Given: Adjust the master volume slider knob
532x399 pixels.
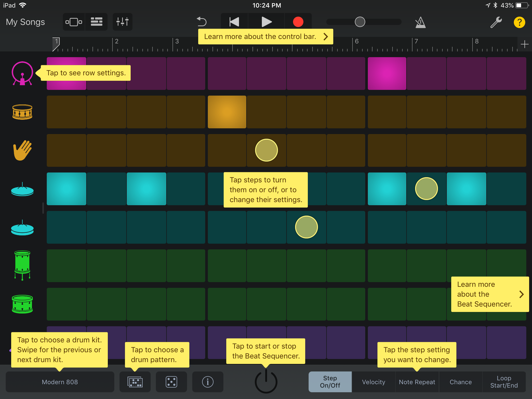Looking at the screenshot, I should tap(360, 22).
